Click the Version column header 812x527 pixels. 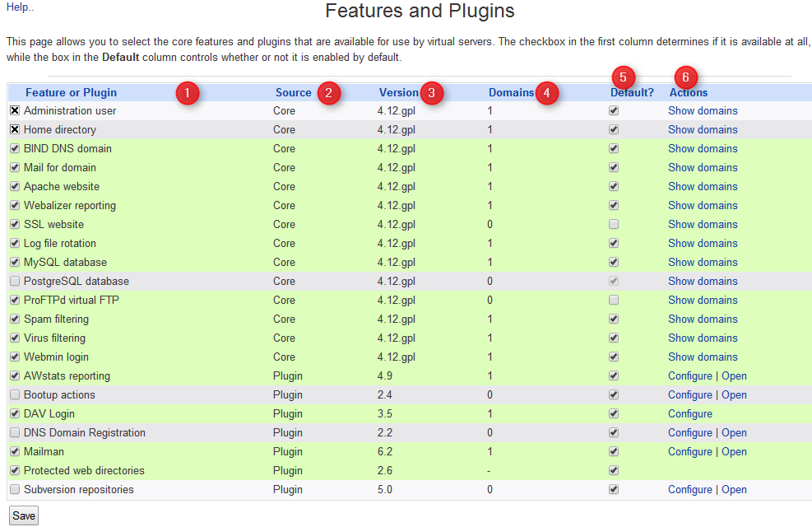[398, 93]
